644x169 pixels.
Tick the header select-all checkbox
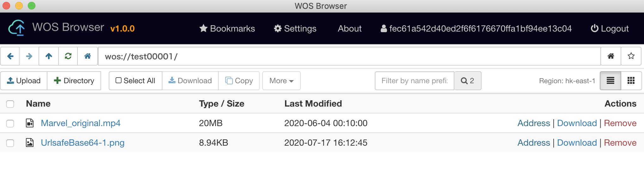click(10, 104)
